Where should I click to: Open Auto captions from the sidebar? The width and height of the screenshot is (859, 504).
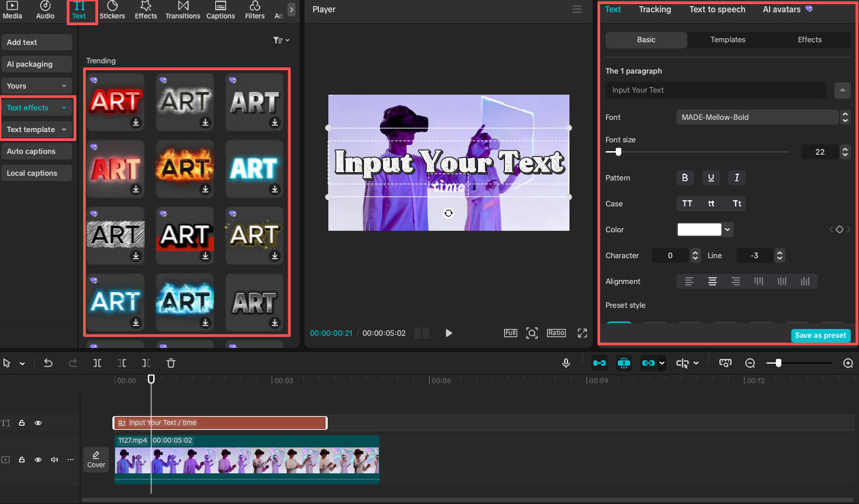point(36,151)
